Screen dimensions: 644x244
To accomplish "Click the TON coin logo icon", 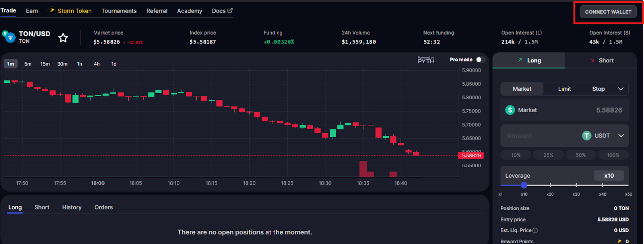I will (9, 37).
